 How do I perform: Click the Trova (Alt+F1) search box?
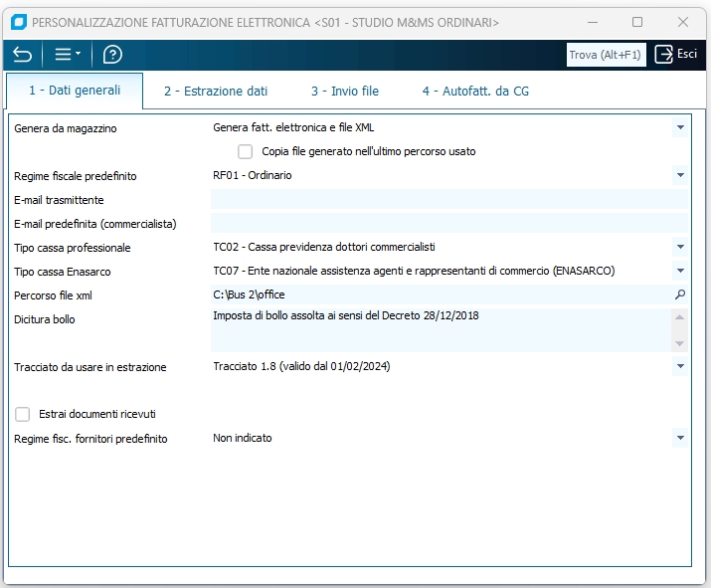pos(606,55)
